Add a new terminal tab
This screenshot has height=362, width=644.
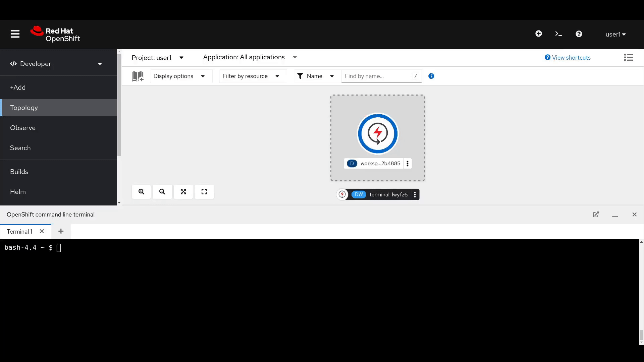[x=61, y=232]
